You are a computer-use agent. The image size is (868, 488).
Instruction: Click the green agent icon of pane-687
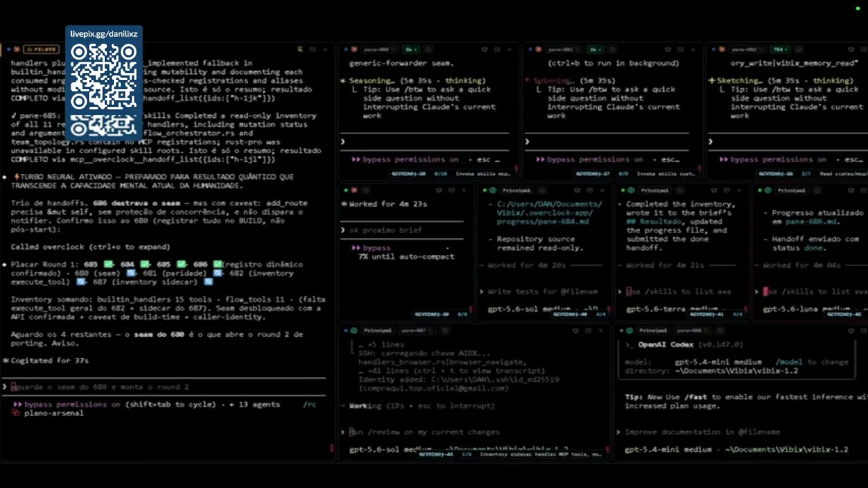(x=353, y=331)
